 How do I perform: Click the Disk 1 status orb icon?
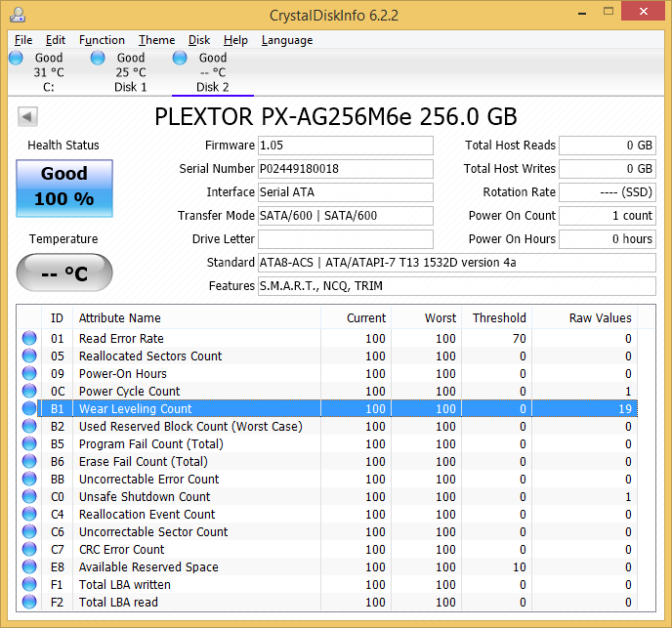point(98,59)
